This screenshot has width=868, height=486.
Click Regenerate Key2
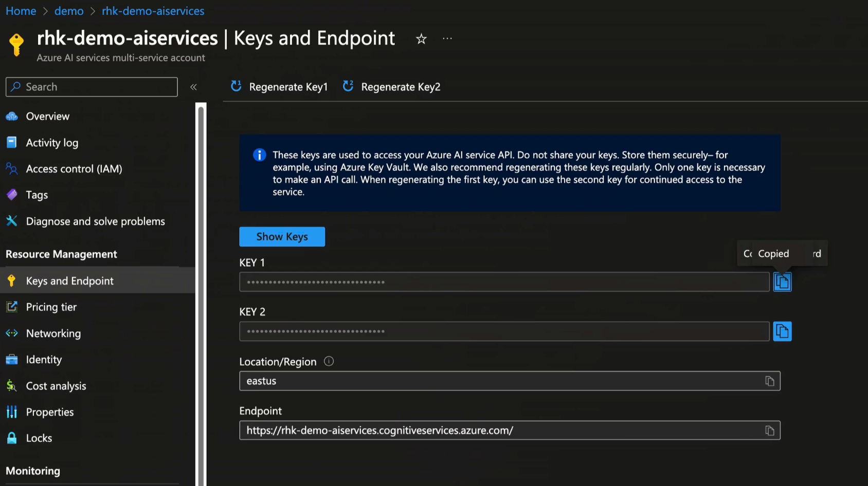(392, 87)
